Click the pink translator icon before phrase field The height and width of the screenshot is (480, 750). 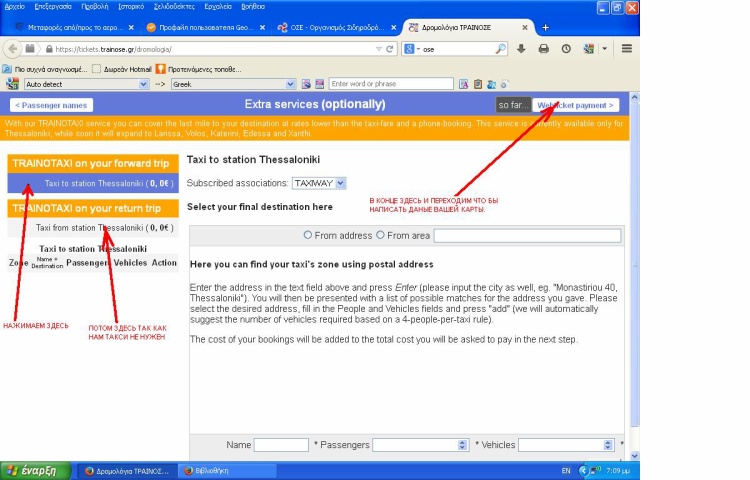pyautogui.click(x=320, y=84)
